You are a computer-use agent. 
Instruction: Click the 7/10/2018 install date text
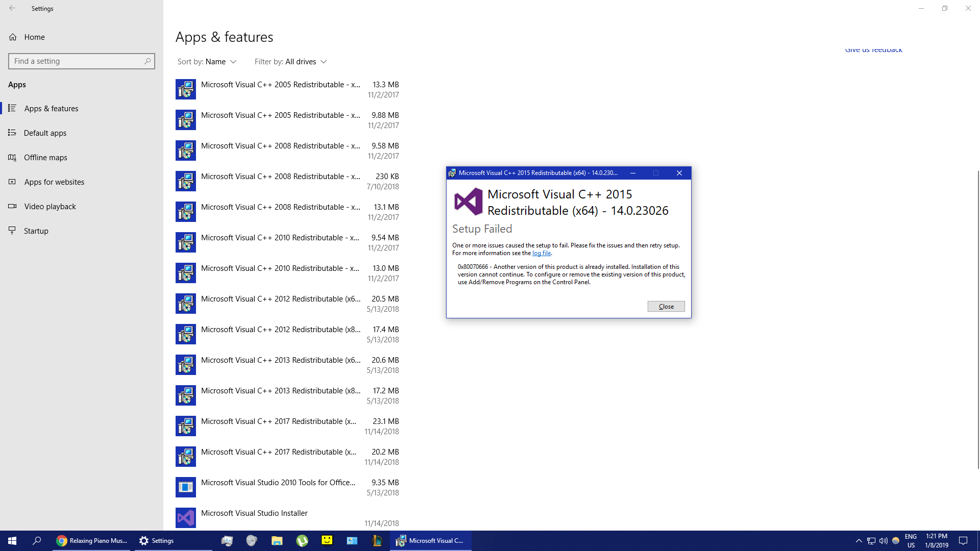383,187
